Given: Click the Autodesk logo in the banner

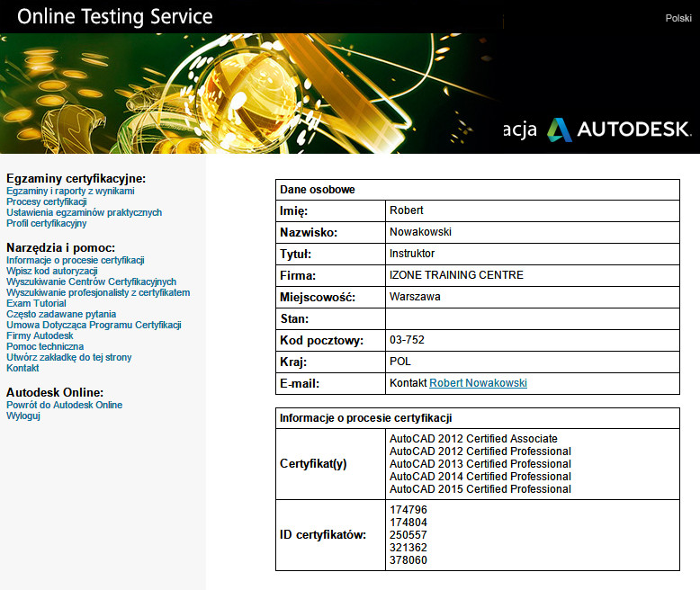Looking at the screenshot, I should point(619,130).
